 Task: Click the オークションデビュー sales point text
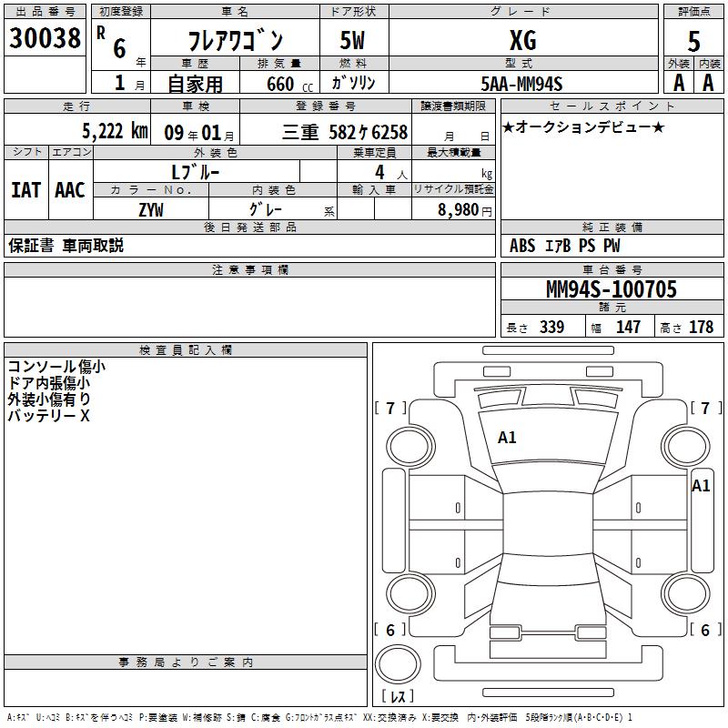(x=583, y=127)
